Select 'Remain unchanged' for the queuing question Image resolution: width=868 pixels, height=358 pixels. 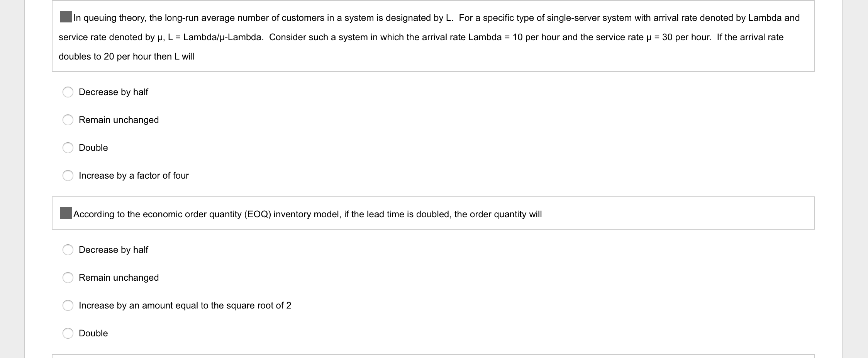(x=68, y=120)
